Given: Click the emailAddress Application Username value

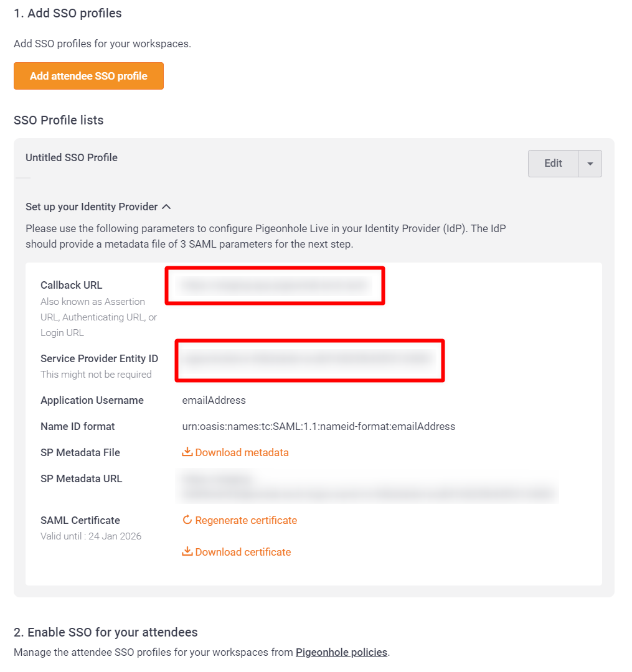Looking at the screenshot, I should point(214,400).
